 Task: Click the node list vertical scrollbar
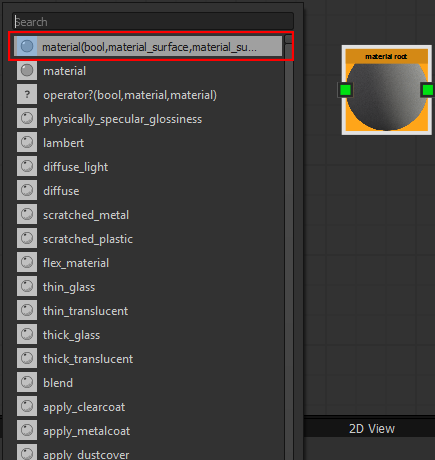pyautogui.click(x=289, y=247)
